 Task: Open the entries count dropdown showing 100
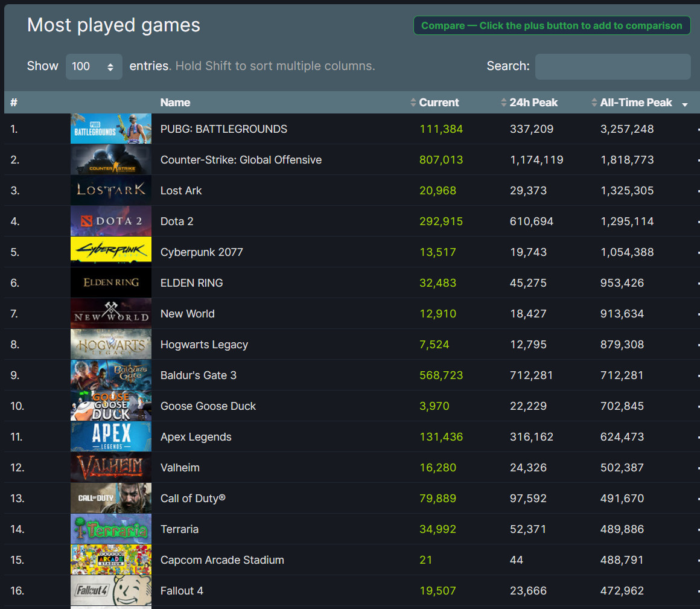(94, 66)
